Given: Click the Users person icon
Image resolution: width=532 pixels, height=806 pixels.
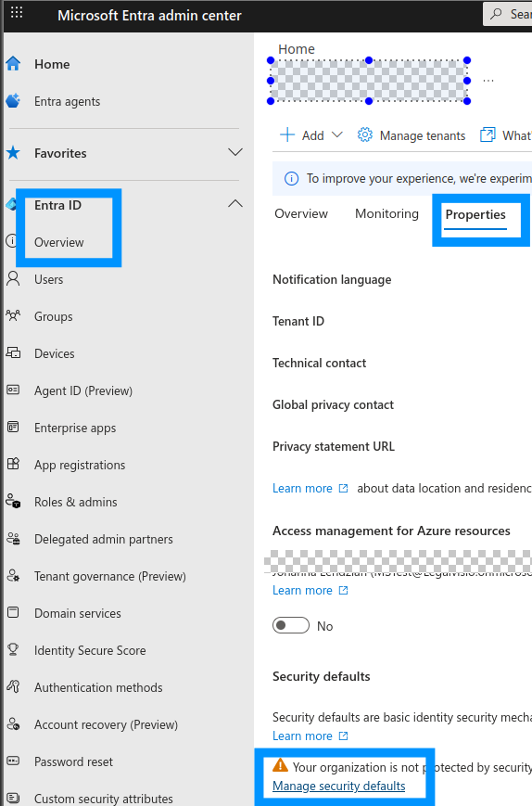Looking at the screenshot, I should coord(13,278).
